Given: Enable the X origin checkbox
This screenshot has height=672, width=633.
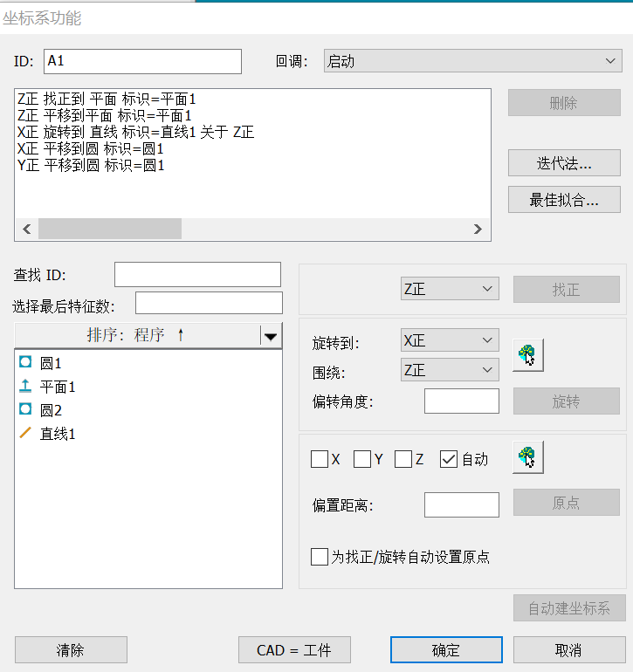Looking at the screenshot, I should pyautogui.click(x=320, y=459).
